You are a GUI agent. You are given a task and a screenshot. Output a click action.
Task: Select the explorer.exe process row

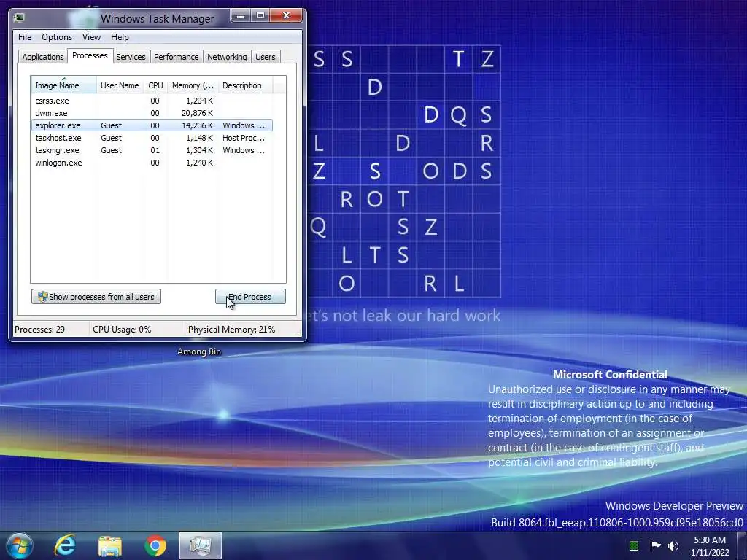click(x=152, y=125)
